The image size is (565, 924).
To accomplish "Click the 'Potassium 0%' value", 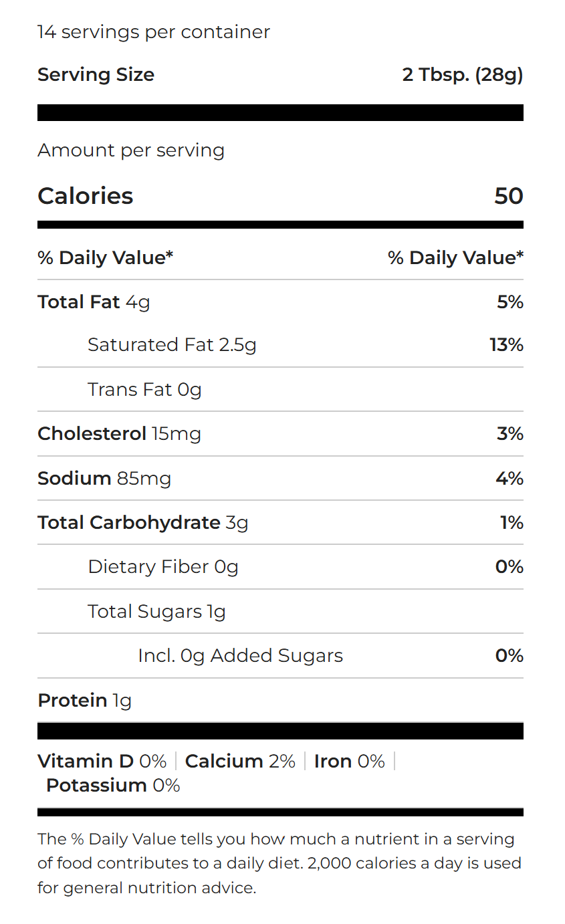I will (x=113, y=785).
